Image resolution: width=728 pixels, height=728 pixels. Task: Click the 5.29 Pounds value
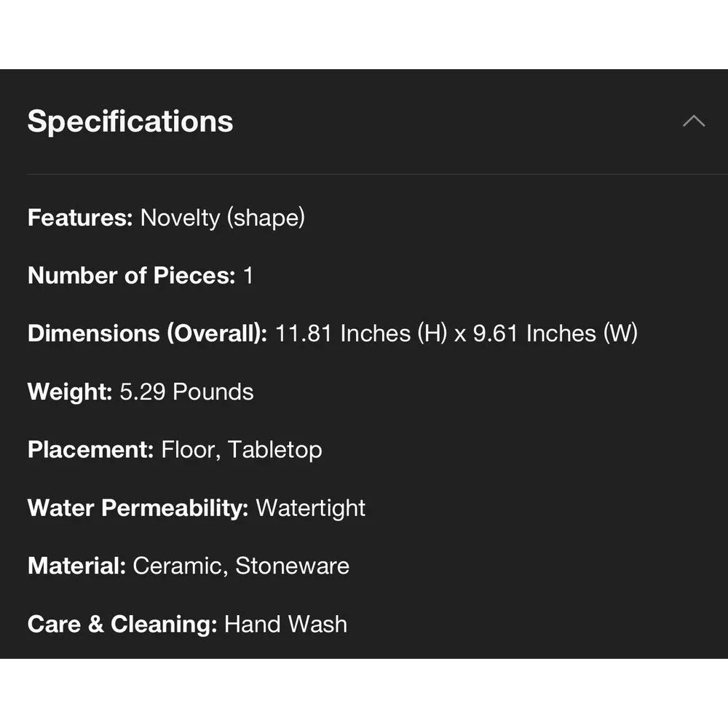coord(186,392)
